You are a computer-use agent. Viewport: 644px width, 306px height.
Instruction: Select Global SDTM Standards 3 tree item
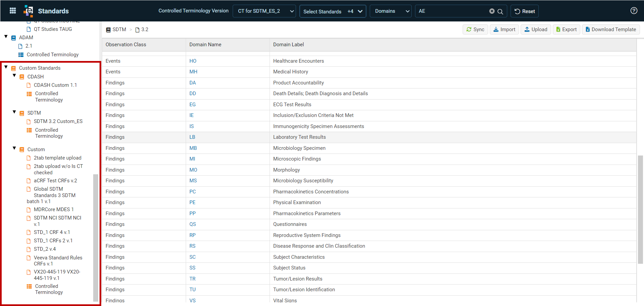tap(51, 195)
